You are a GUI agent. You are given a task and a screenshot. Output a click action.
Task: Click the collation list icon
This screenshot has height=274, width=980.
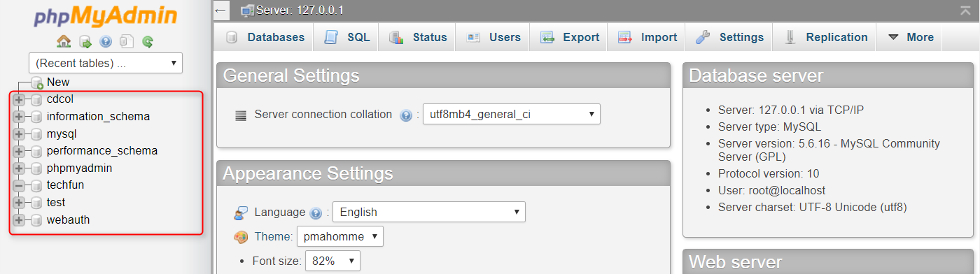pos(241,115)
